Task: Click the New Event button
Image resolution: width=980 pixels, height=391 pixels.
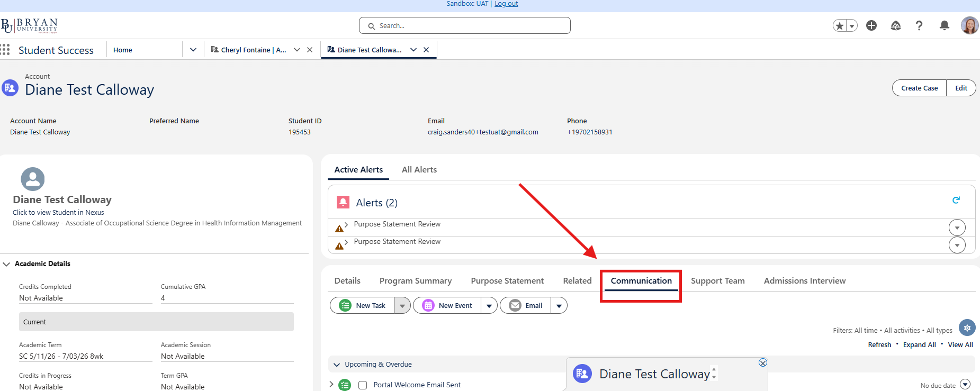Action: click(x=447, y=305)
